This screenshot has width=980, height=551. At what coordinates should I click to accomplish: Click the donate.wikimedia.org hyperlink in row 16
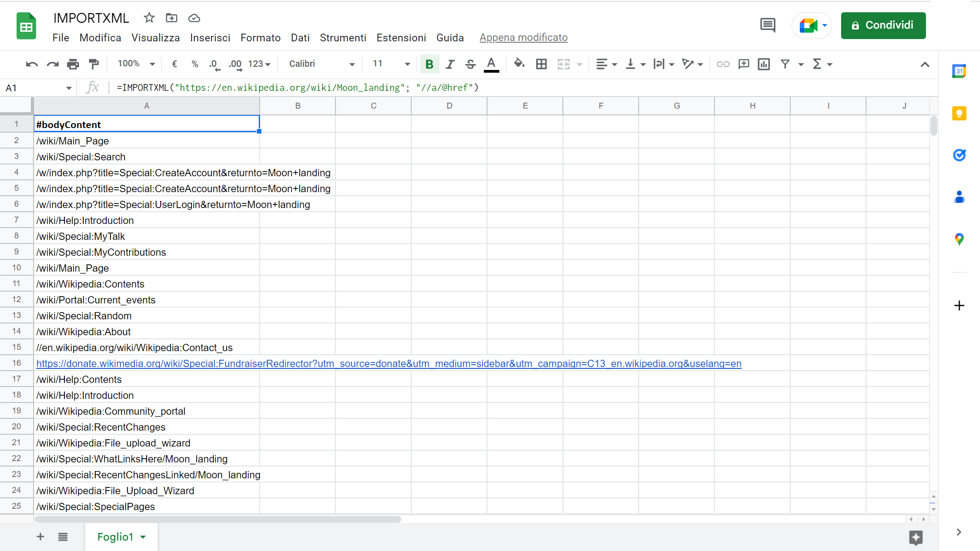(x=388, y=363)
